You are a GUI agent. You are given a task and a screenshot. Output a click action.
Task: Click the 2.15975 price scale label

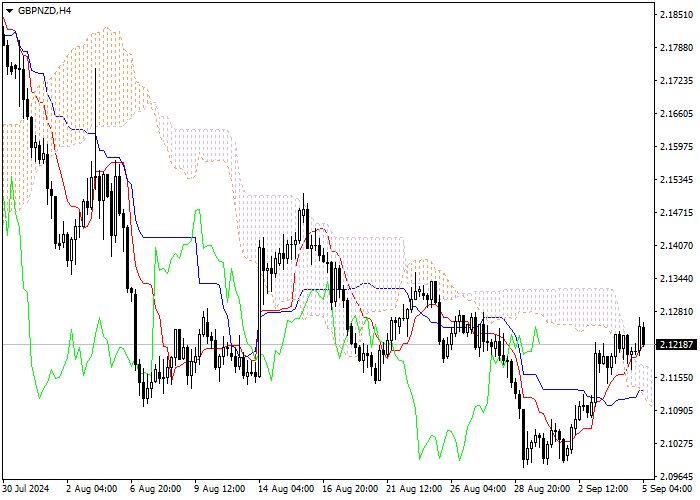point(676,147)
